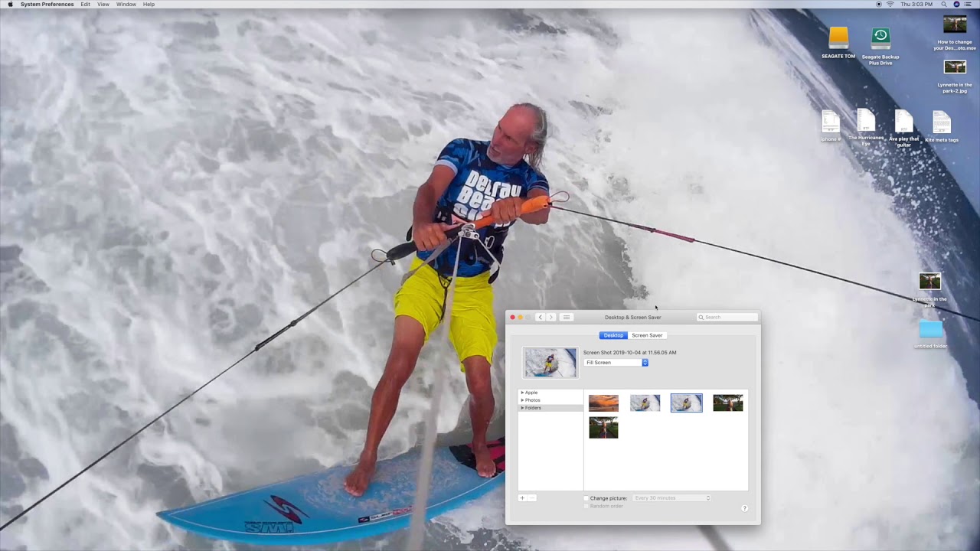Expand the Photos disclosure triangle

522,400
